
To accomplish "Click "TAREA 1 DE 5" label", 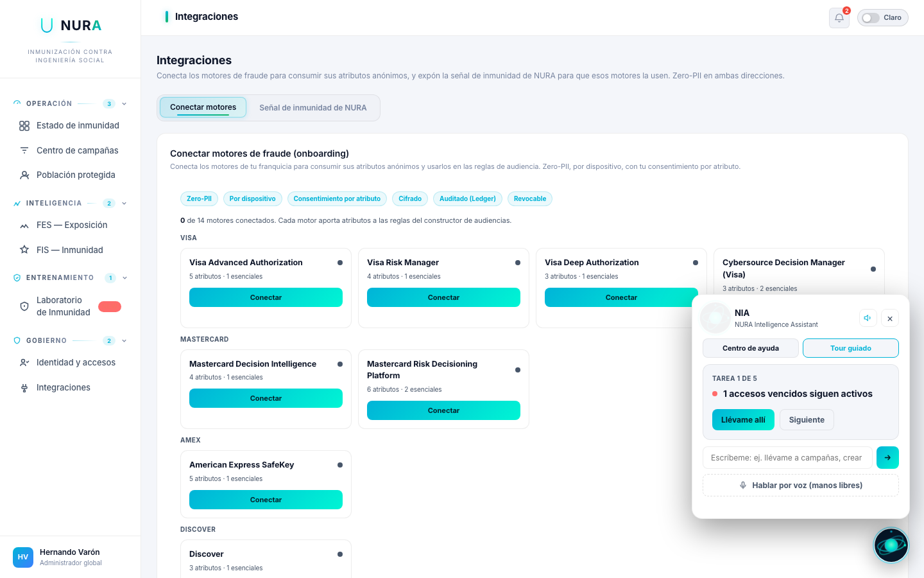I will coord(735,379).
